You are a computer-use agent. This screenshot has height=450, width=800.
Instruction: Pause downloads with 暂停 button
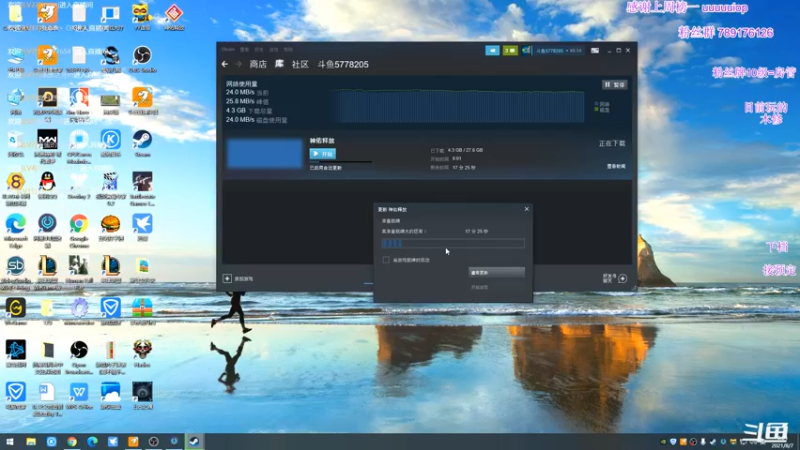click(614, 85)
